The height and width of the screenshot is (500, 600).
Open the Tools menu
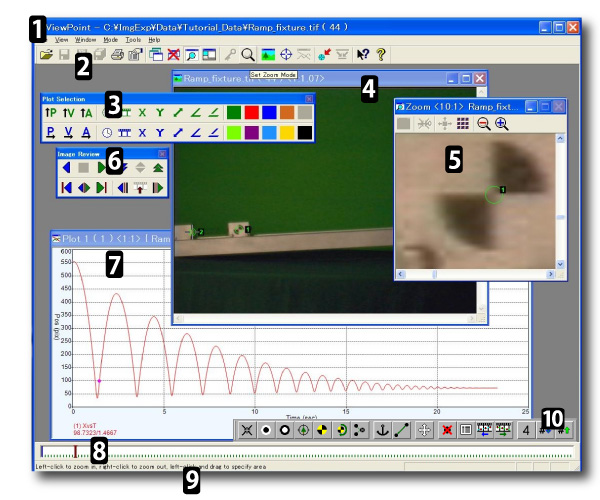[133, 40]
